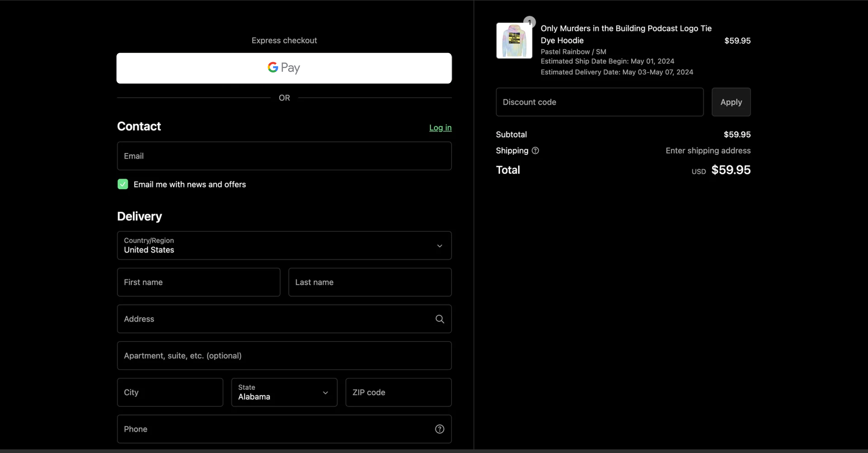Click the Google Pay express checkout button
The height and width of the screenshot is (453, 868).
[284, 68]
